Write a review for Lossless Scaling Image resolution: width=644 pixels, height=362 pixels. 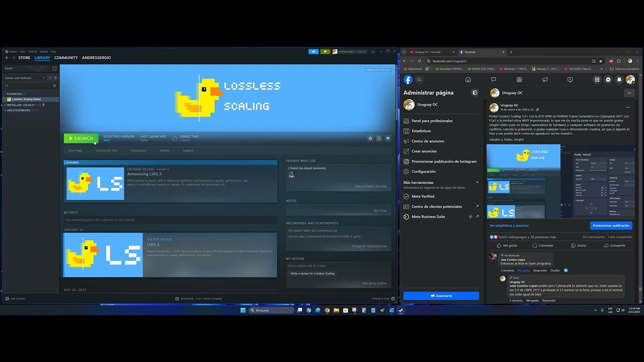click(312, 274)
